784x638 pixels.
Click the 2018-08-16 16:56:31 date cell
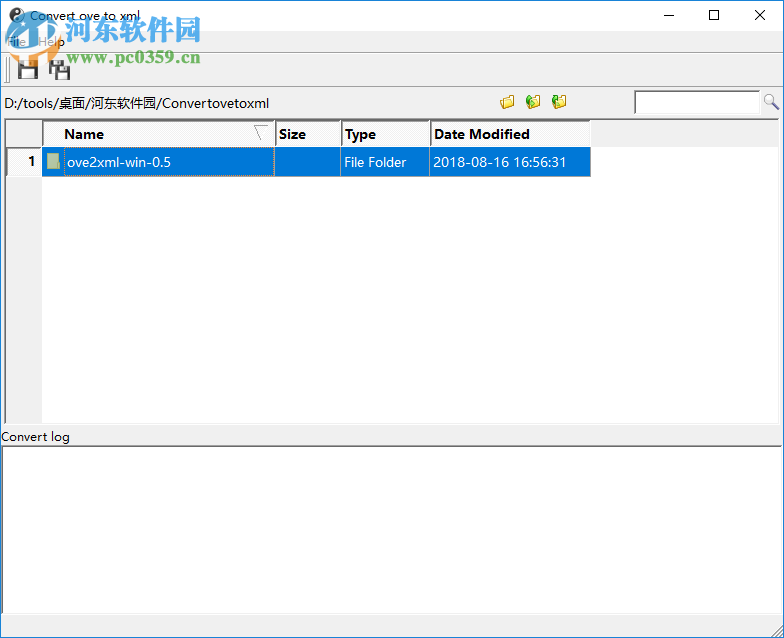(510, 162)
